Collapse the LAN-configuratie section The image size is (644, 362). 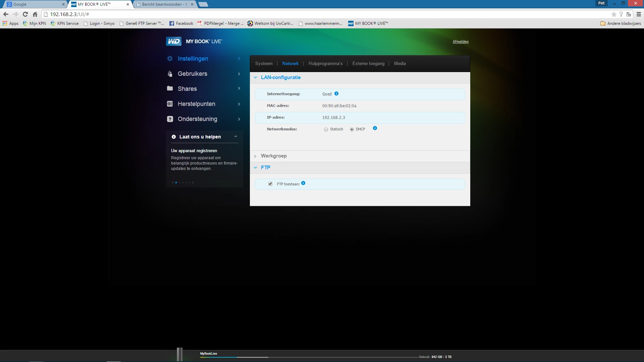pos(280,77)
